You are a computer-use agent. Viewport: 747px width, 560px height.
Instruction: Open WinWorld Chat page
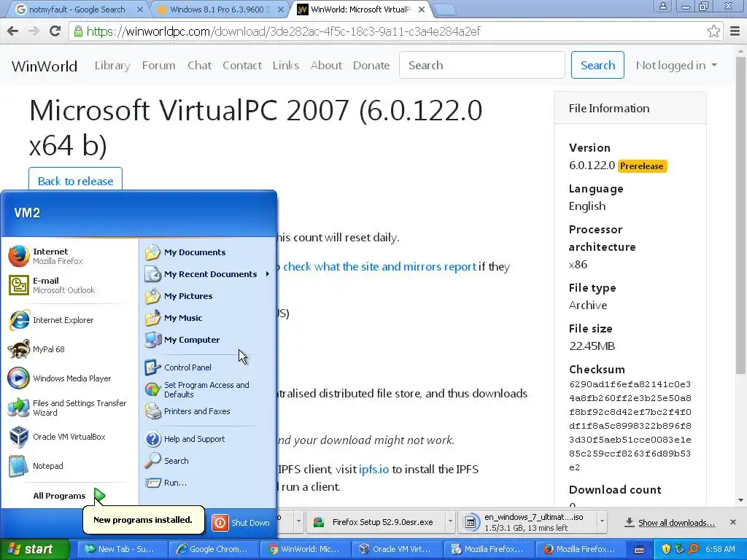point(199,65)
